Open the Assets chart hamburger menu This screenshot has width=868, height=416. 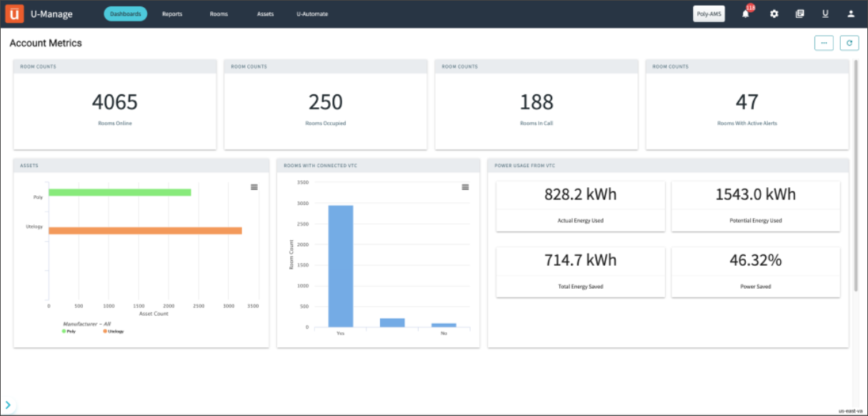pyautogui.click(x=254, y=187)
